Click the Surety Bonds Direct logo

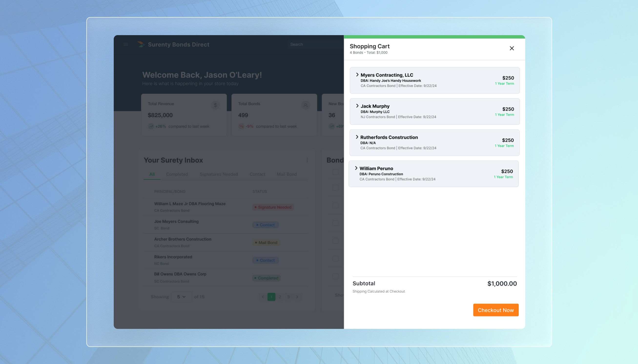141,44
